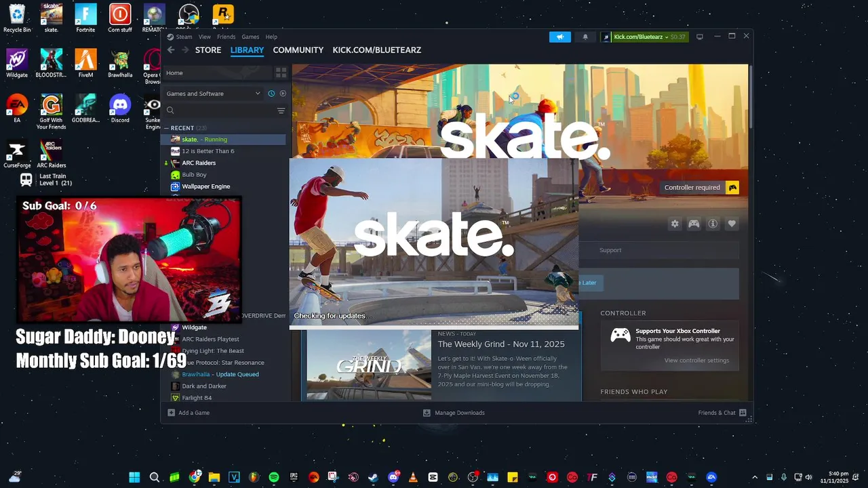Launch Fortnite desktop shortcut

(x=85, y=18)
